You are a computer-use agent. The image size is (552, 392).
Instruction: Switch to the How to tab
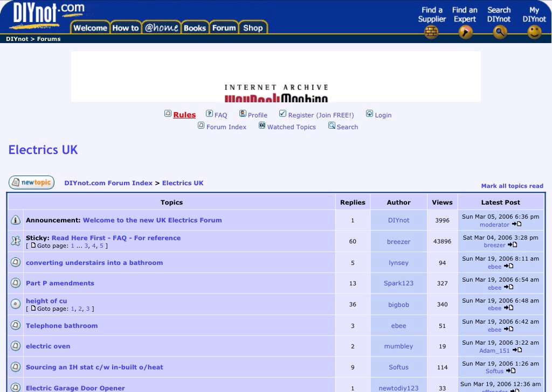click(x=126, y=28)
